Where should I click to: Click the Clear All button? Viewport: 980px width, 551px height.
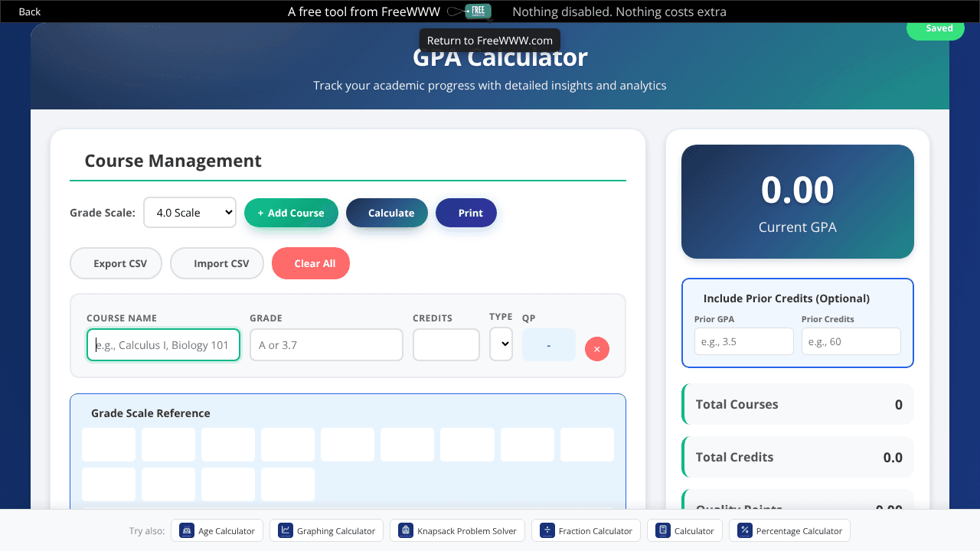(311, 263)
